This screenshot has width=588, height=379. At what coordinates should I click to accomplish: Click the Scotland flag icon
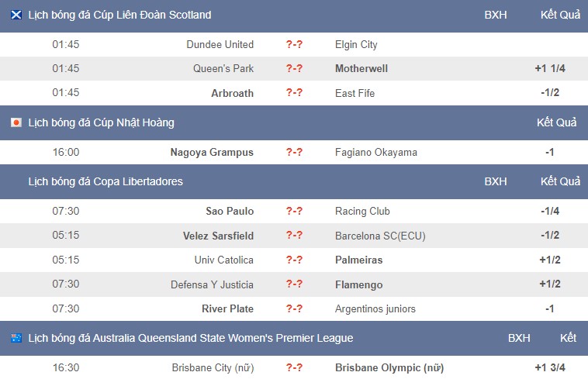point(16,15)
